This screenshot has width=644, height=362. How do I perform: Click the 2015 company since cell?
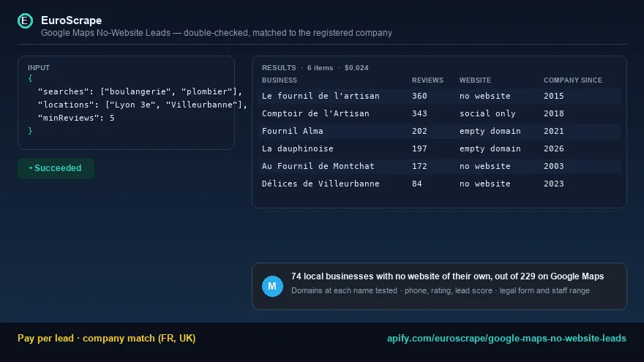click(554, 96)
